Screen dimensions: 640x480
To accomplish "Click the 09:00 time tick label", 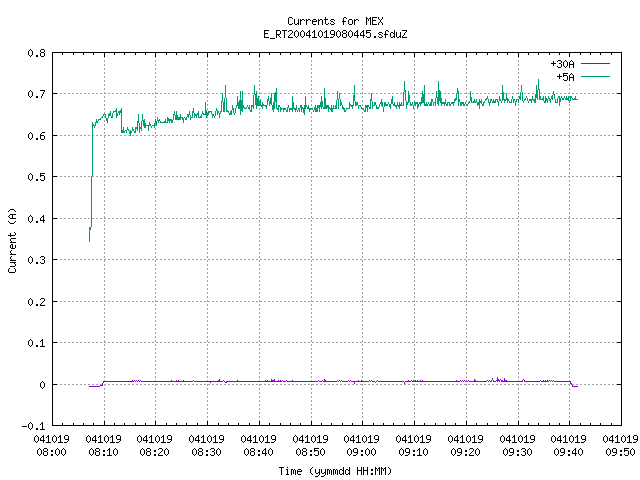I will 362,452.
